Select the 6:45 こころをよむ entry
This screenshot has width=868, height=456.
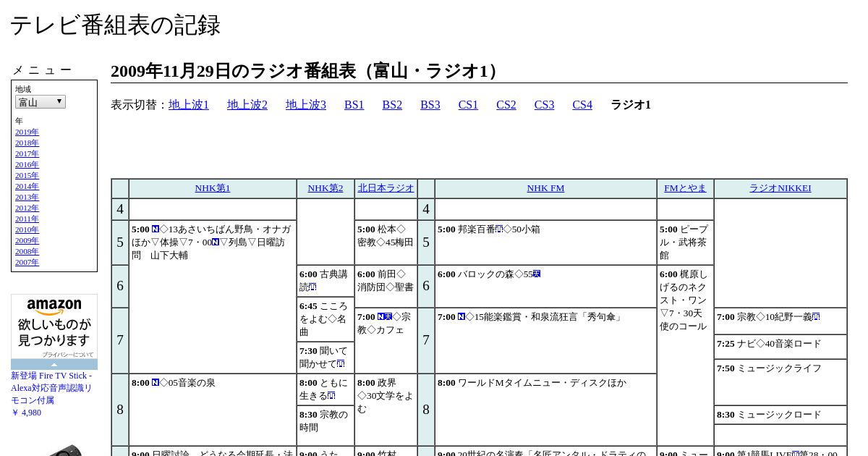pos(325,319)
